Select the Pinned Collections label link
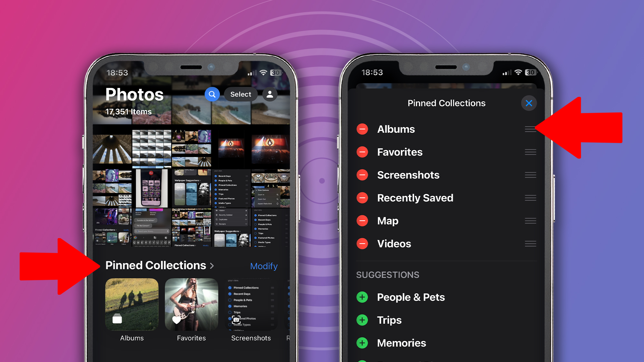This screenshot has width=644, height=362. click(x=156, y=266)
